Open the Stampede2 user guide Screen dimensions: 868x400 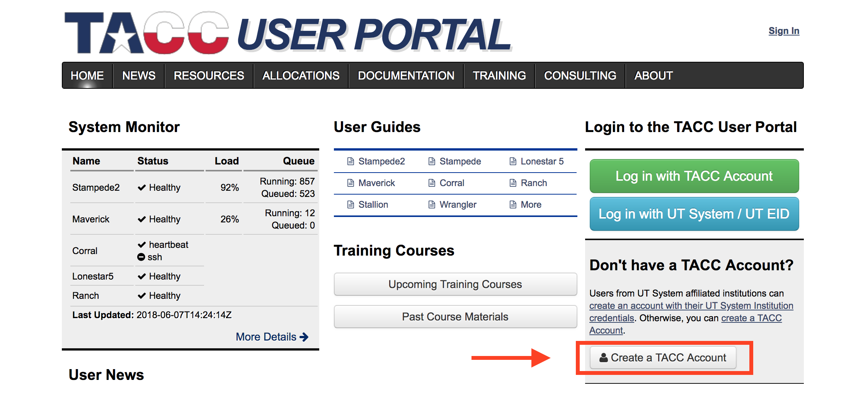pyautogui.click(x=376, y=161)
